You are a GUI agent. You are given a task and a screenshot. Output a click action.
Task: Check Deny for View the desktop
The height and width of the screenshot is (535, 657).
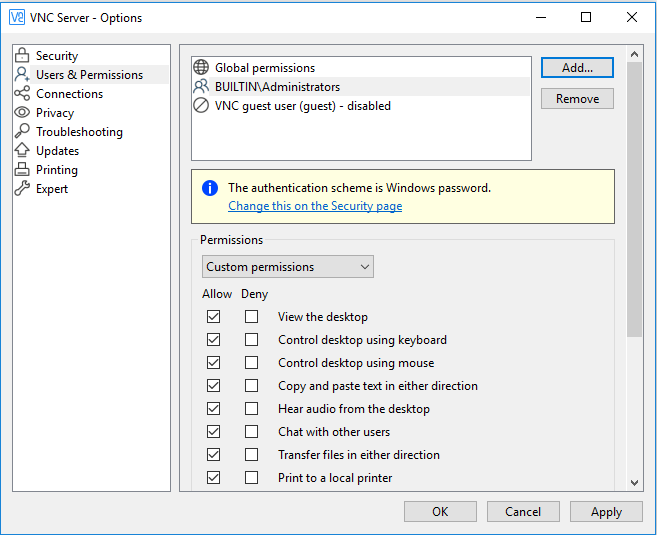(x=251, y=316)
